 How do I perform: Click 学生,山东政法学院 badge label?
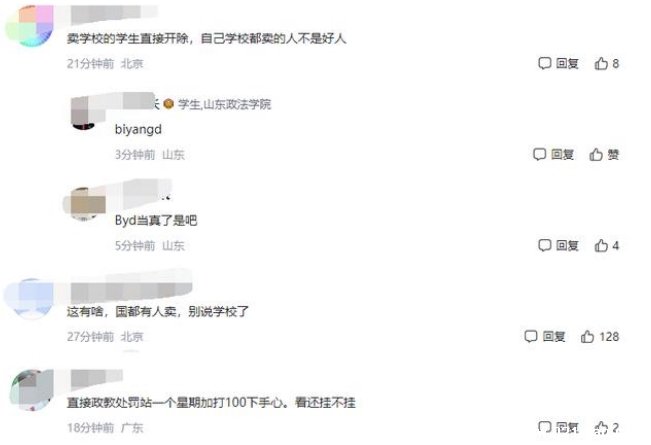point(224,104)
